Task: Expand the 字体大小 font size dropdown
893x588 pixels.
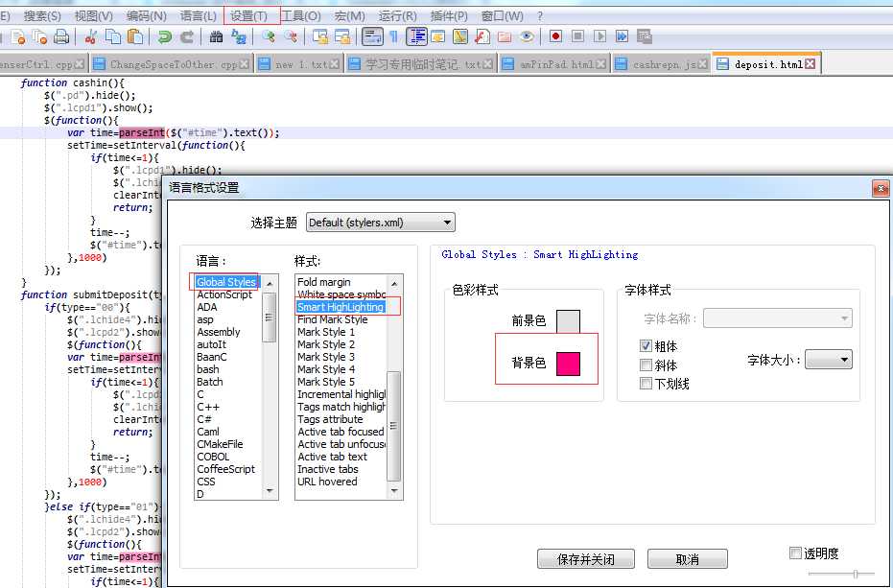Action: click(x=829, y=360)
